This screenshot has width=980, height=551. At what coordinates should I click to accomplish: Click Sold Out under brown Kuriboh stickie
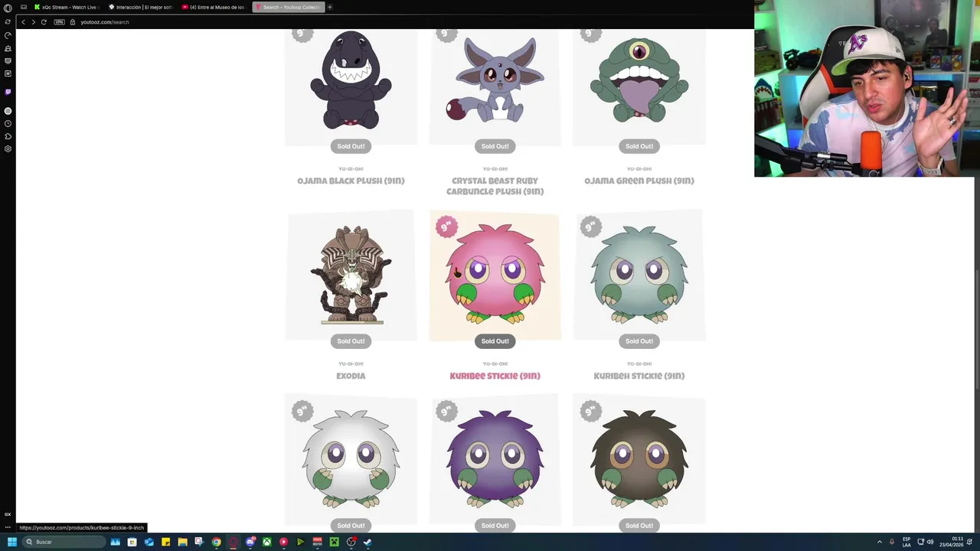639,526
